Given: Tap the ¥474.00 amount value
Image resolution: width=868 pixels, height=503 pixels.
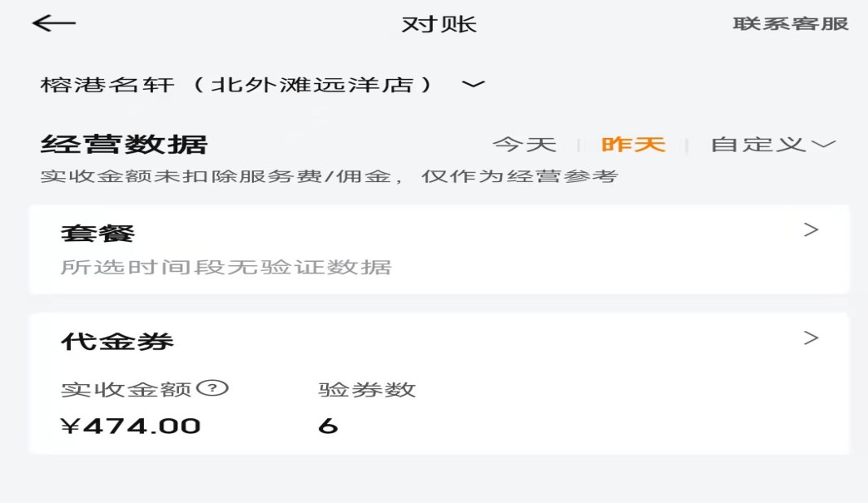Looking at the screenshot, I should tap(131, 427).
